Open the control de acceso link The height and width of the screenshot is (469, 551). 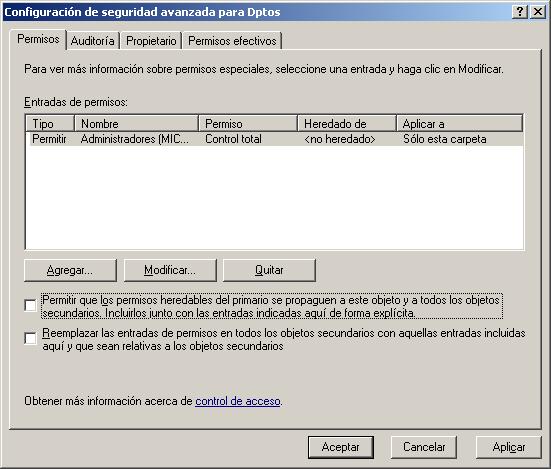click(238, 401)
